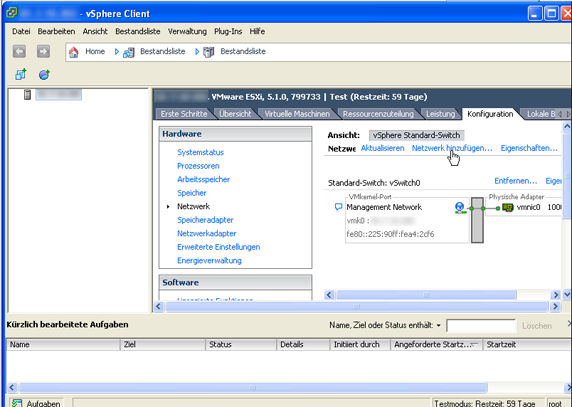Click Aktualisieren link

[382, 148]
